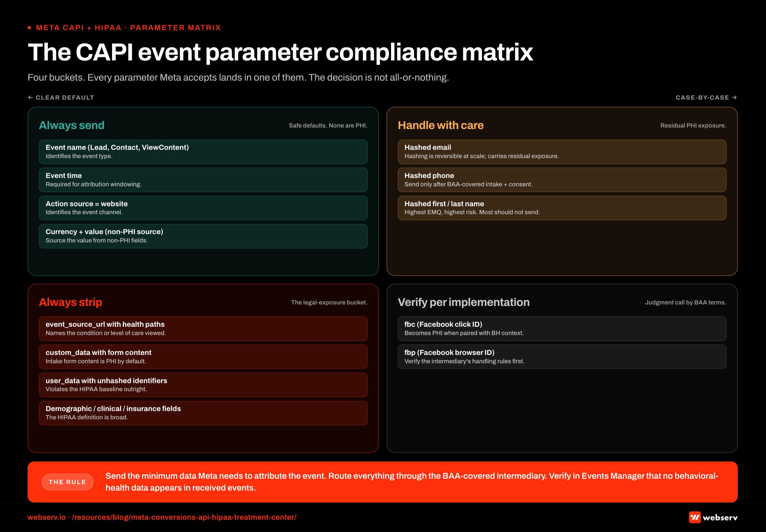Viewport: 766px width, 532px height.
Task: Select the Hashed phone card
Action: tap(562, 180)
